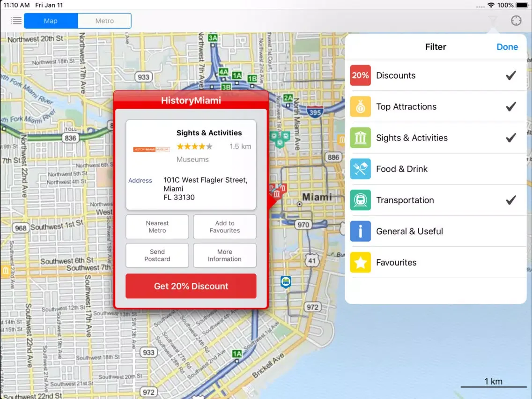Tap the teal transit pins cluster
The image size is (532, 399).
pyautogui.click(x=280, y=140)
